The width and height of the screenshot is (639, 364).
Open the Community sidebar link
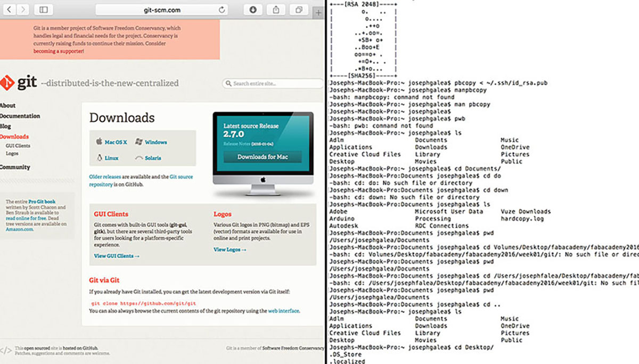click(15, 167)
